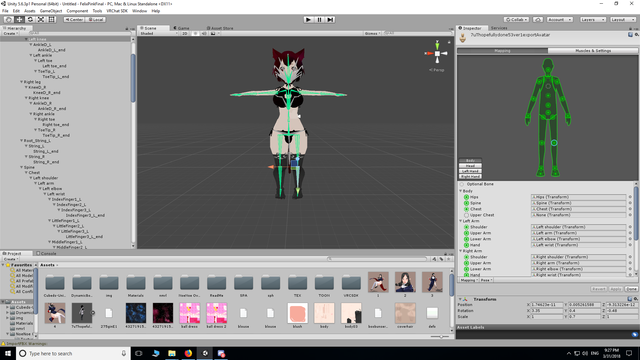Show Left Hand bone mapping view
Image resolution: width=640 pixels, height=360 pixels.
[x=470, y=171]
